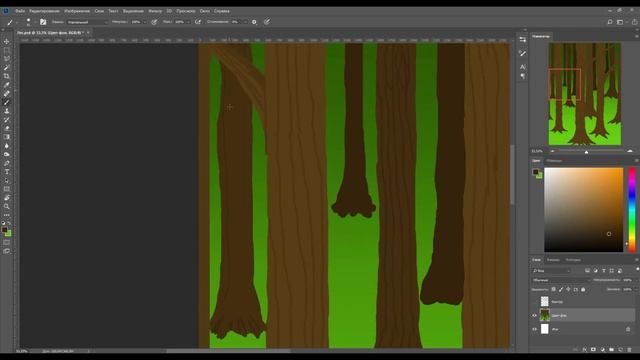Open the Фильтр menu
640x360 pixels.
pos(155,11)
